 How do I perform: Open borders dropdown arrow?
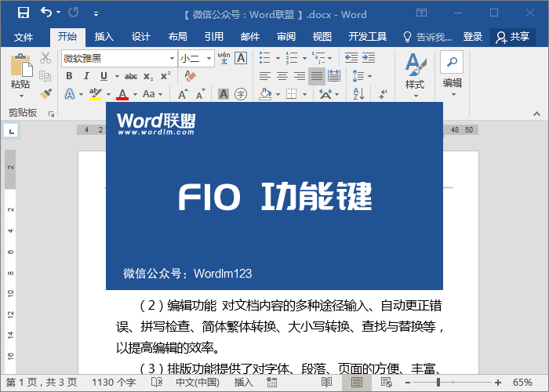point(304,94)
